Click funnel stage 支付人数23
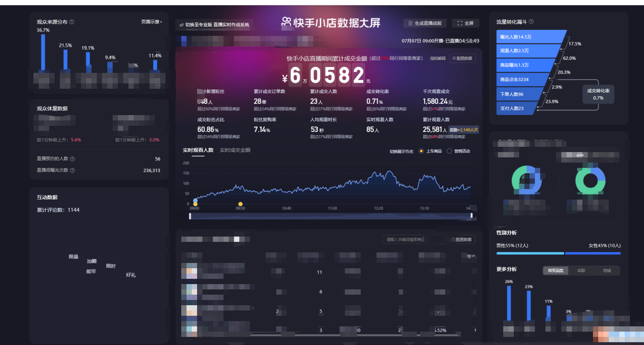Viewport: 644px width, 345px height. tap(517, 108)
